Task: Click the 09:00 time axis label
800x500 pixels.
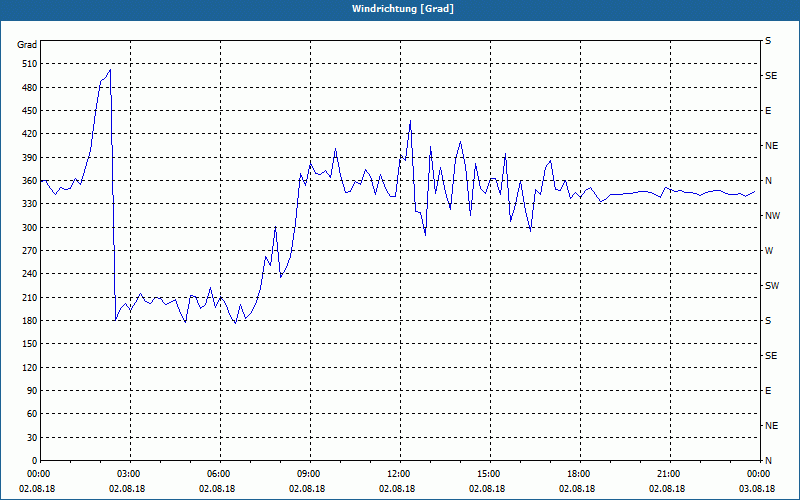Action: [x=307, y=474]
